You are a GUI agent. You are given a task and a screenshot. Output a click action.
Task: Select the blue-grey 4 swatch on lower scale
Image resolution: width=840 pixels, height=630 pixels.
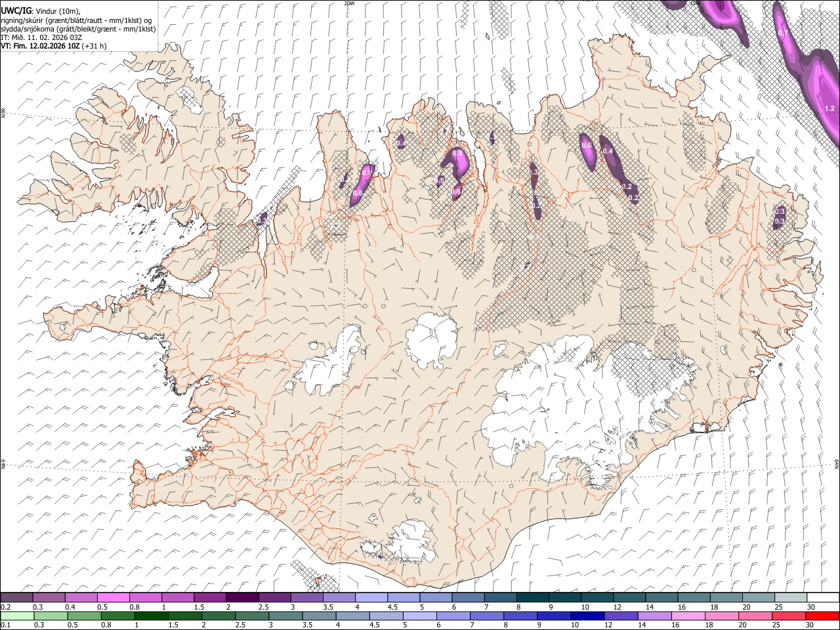tap(352, 616)
